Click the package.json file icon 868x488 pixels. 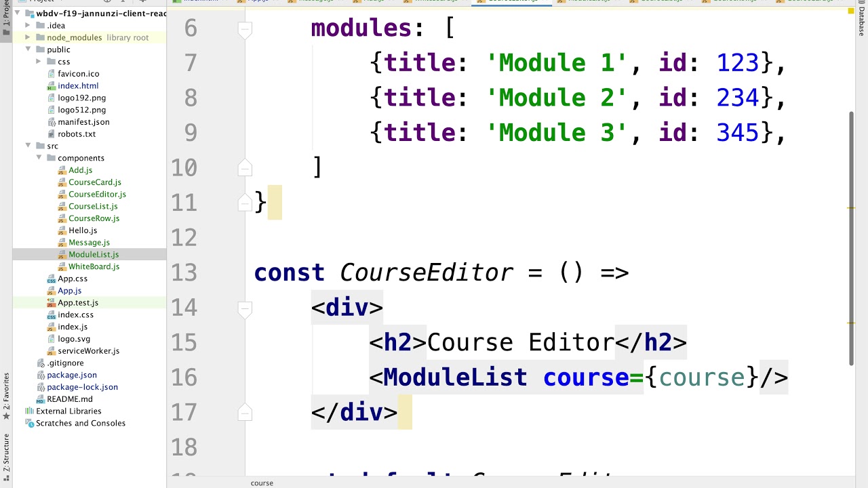pyautogui.click(x=41, y=375)
